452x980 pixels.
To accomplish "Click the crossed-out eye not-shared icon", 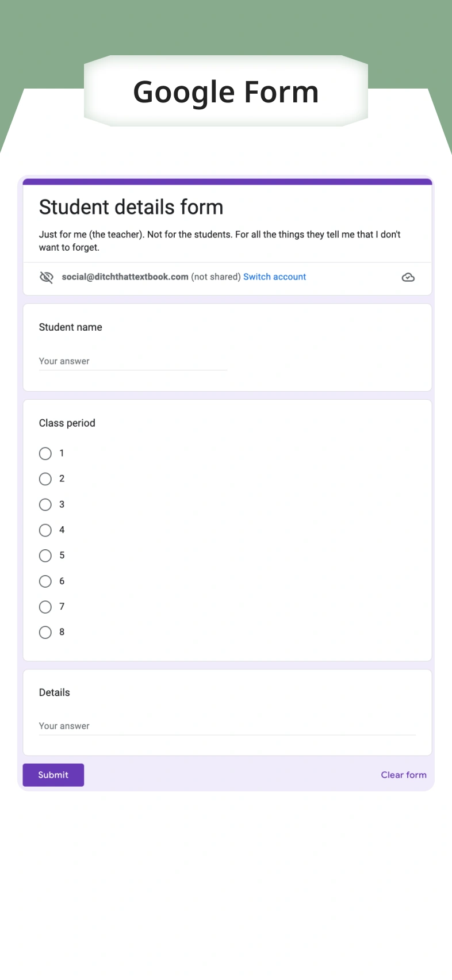I will tap(46, 277).
